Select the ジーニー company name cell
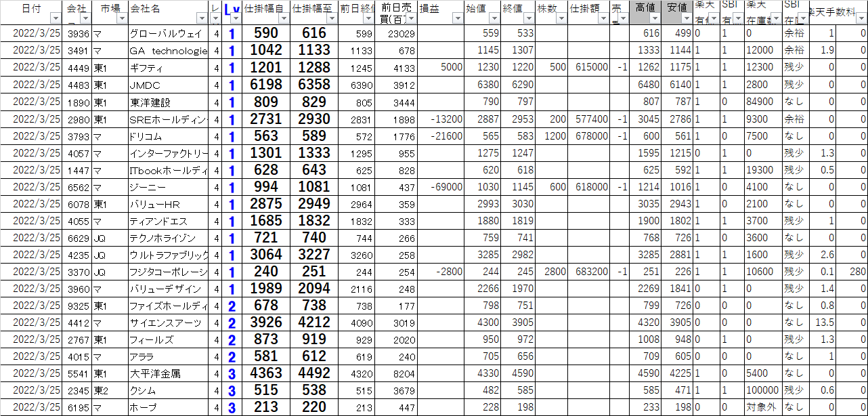Image resolution: width=868 pixels, height=416 pixels. pos(168,187)
